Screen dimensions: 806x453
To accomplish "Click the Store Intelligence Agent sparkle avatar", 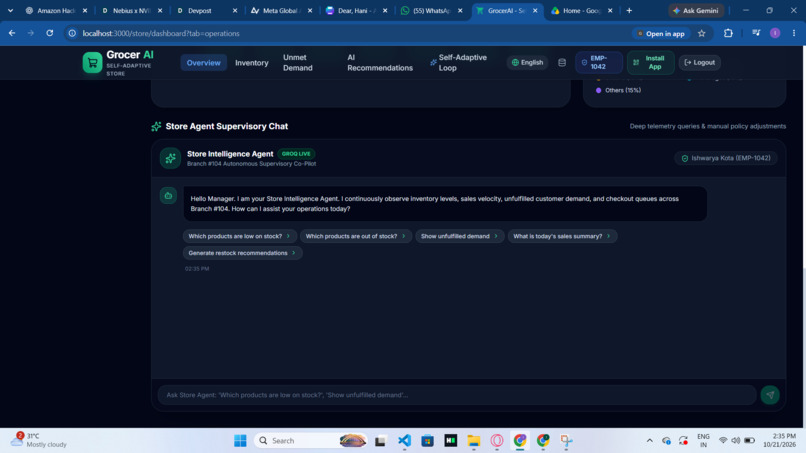I will pyautogui.click(x=170, y=158).
